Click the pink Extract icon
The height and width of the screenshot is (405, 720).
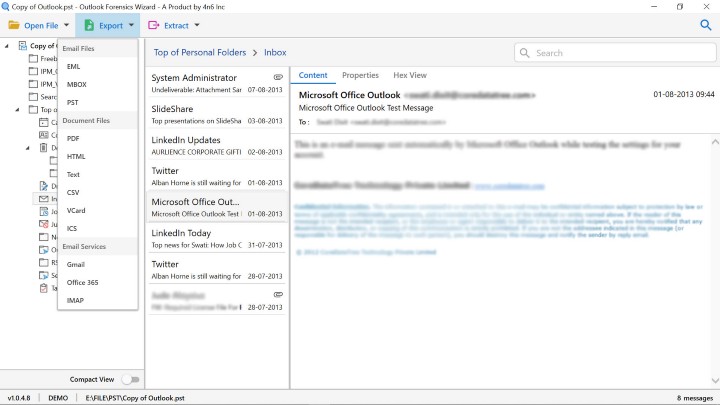tap(153, 25)
